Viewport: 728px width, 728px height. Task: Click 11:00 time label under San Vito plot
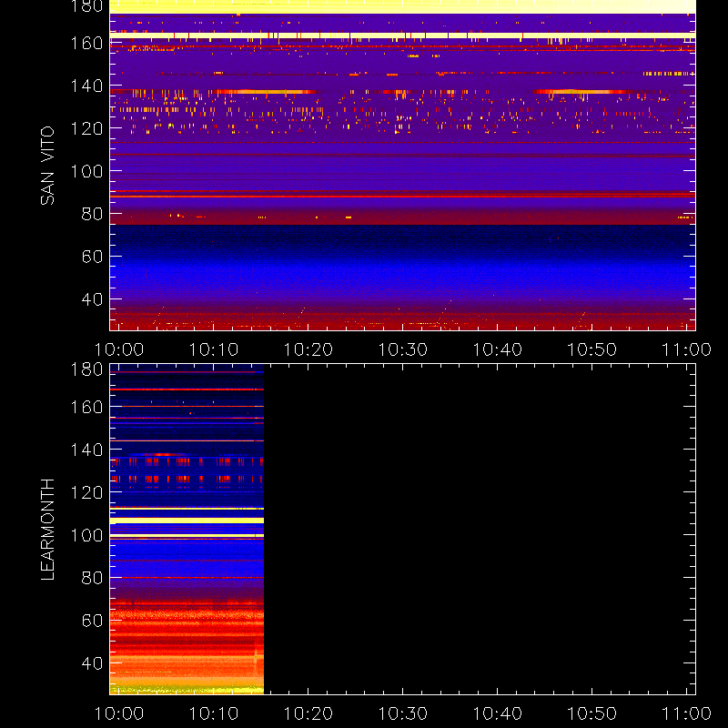point(687,349)
